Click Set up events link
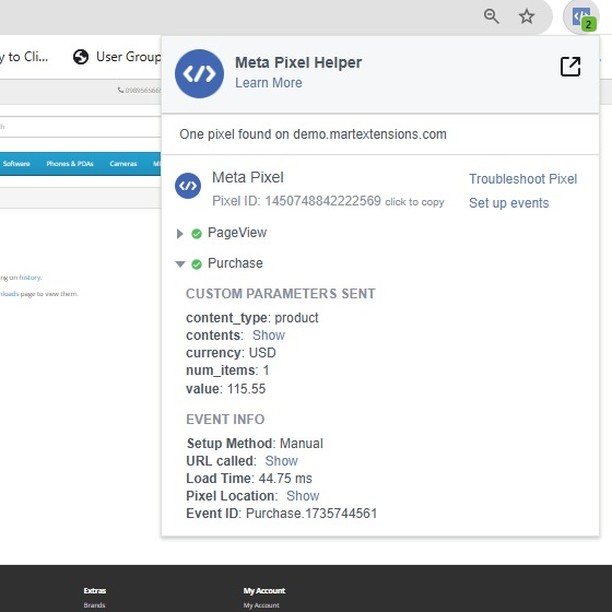The height and width of the screenshot is (612, 612). [509, 203]
